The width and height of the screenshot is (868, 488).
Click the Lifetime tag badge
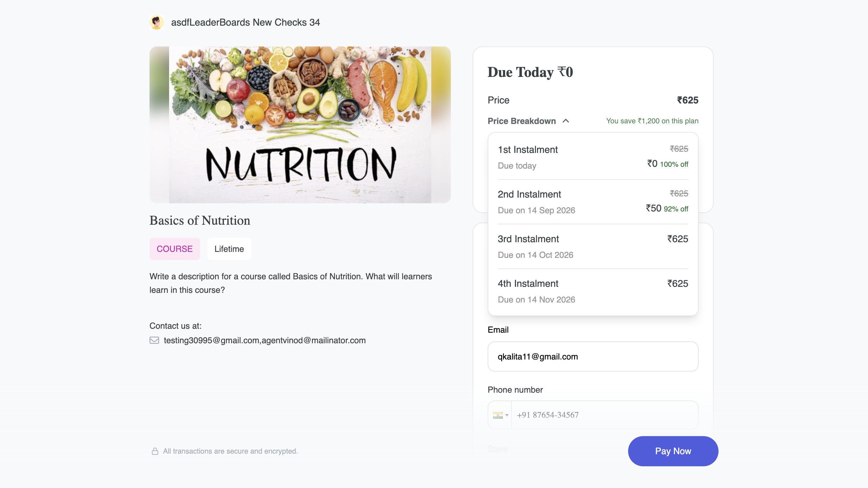click(x=229, y=249)
